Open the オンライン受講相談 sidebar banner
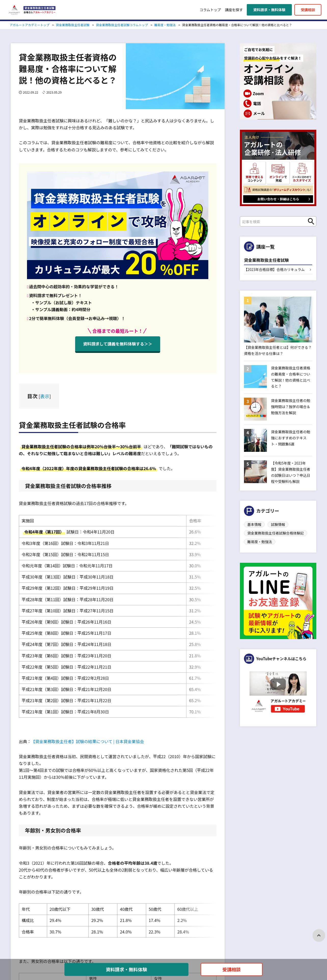Screen dimensions: 327x980 tap(278, 81)
